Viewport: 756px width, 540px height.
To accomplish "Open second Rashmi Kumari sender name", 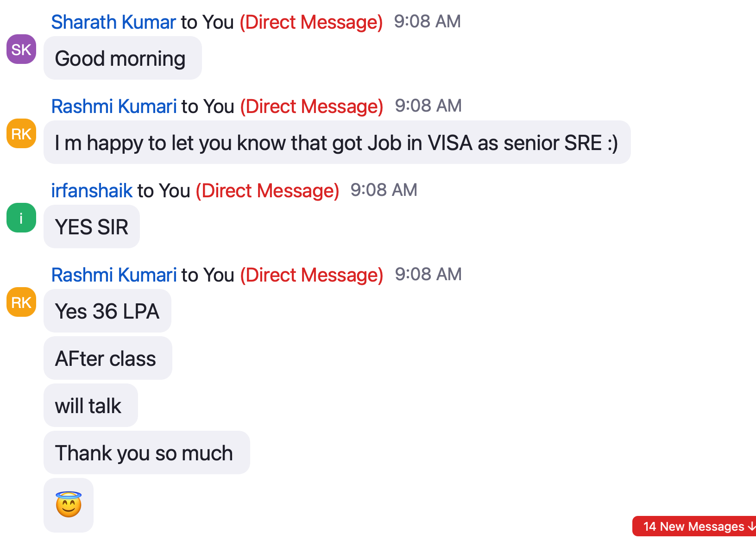I will [x=114, y=275].
